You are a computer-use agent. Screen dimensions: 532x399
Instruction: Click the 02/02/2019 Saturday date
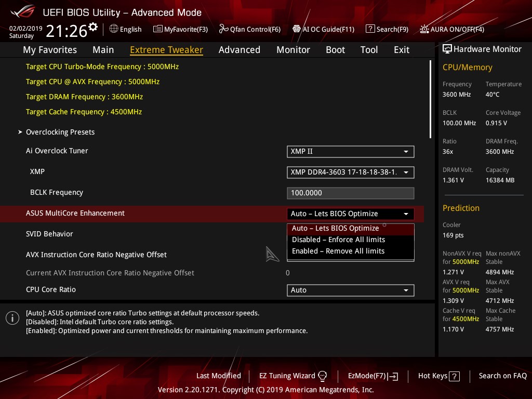coord(25,32)
